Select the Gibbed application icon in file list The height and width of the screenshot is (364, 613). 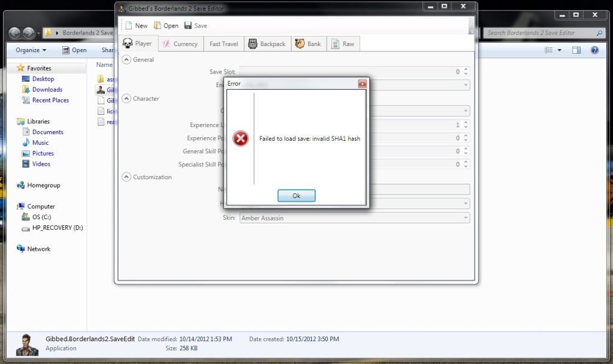click(101, 89)
